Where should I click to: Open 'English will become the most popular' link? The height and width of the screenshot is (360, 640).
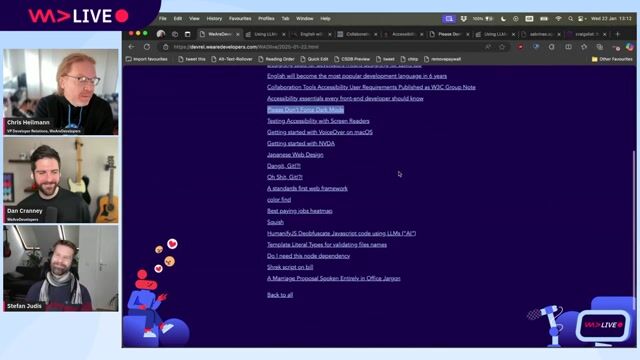(357, 76)
